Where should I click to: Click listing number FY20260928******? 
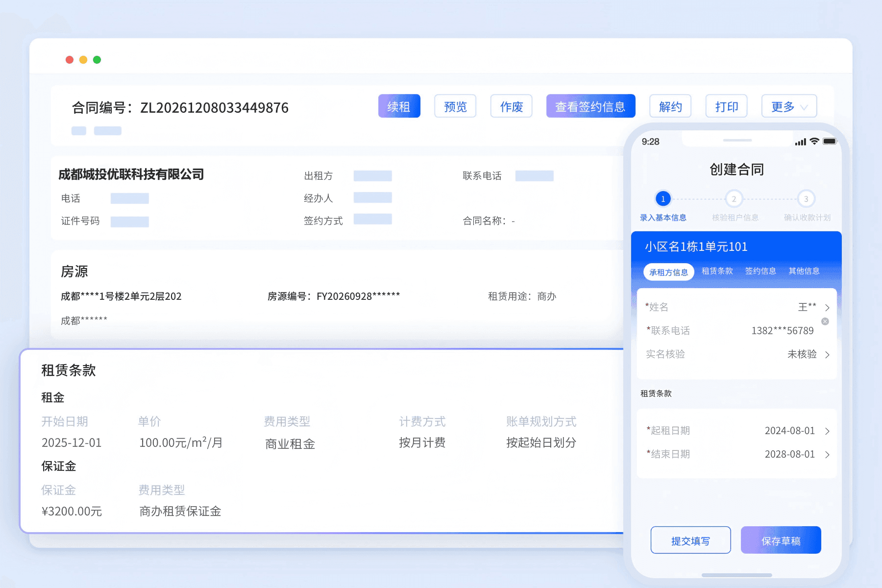click(x=358, y=296)
